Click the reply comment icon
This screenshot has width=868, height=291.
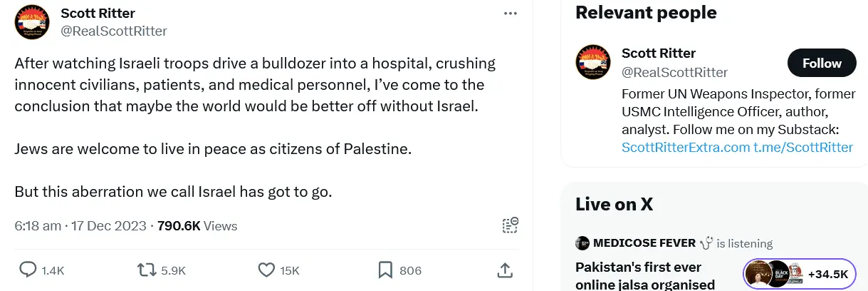click(28, 270)
